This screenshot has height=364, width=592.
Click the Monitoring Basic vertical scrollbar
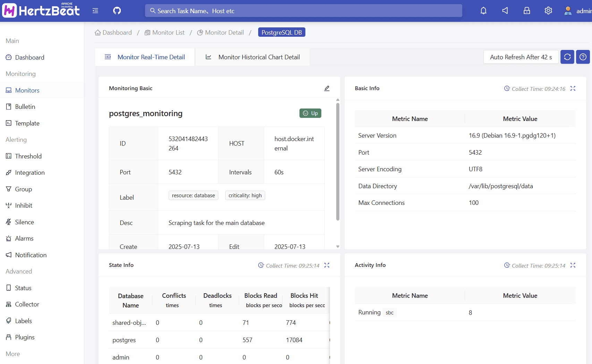click(338, 162)
